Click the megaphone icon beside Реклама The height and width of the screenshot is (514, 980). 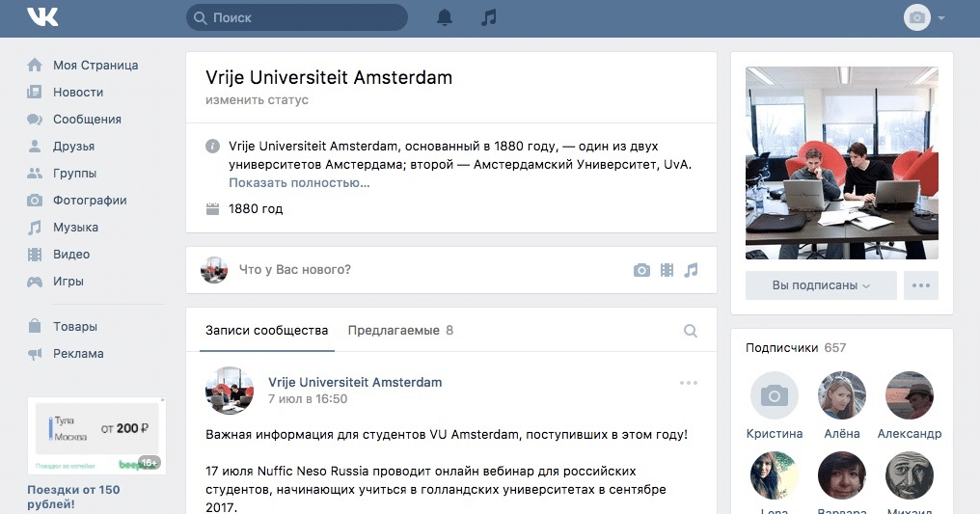click(35, 354)
